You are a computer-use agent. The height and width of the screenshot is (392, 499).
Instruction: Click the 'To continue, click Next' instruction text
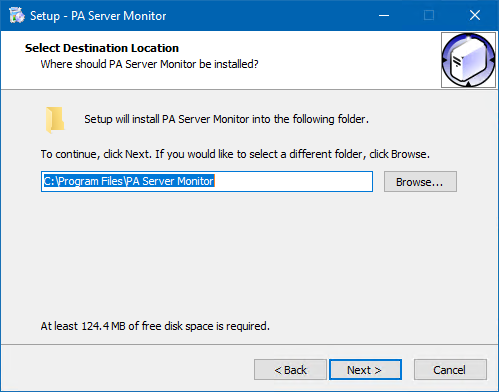pos(235,154)
